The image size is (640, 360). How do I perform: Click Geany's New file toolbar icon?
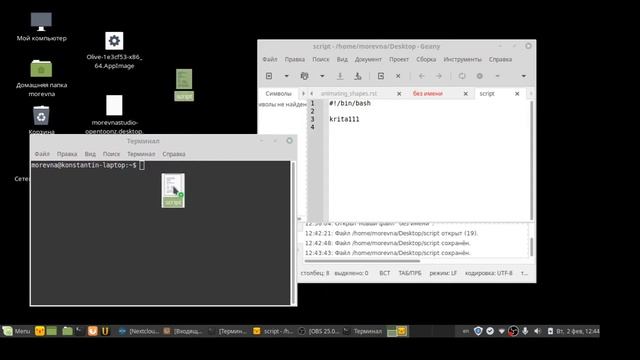tap(269, 76)
